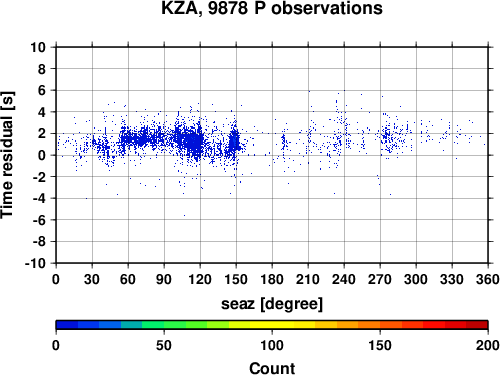Click the plot title 'KZA, 9878 P observations'
The image size is (500, 375).
[272, 8]
